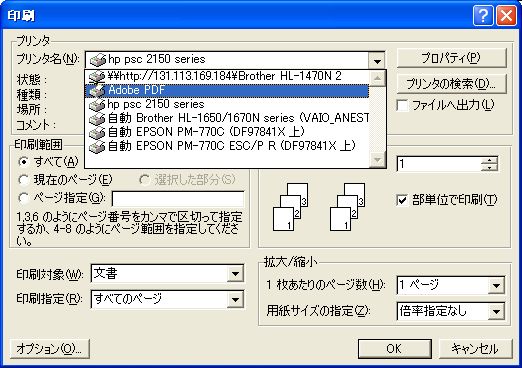Click キャンセル button
Screen dimensions: 522x368
476,349
